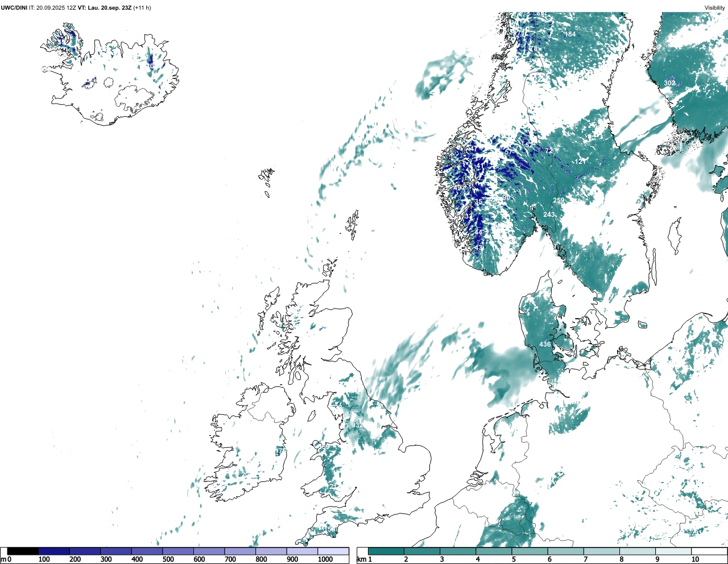Click the 300–400 m legend color block
728x564 pixels.
[x=116, y=551]
